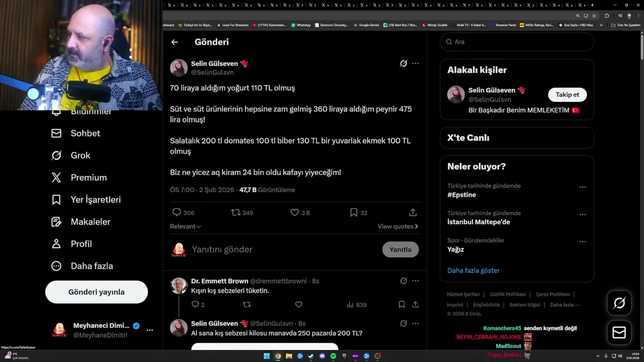This screenshot has height=362, width=644.
Task: Click Gönderi yayınla button
Action: coord(97,292)
